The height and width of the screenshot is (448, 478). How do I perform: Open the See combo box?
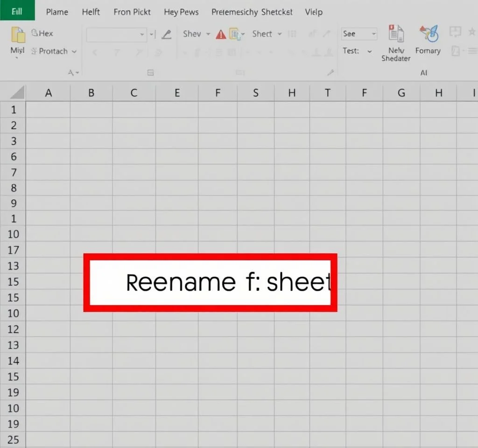tap(359, 34)
